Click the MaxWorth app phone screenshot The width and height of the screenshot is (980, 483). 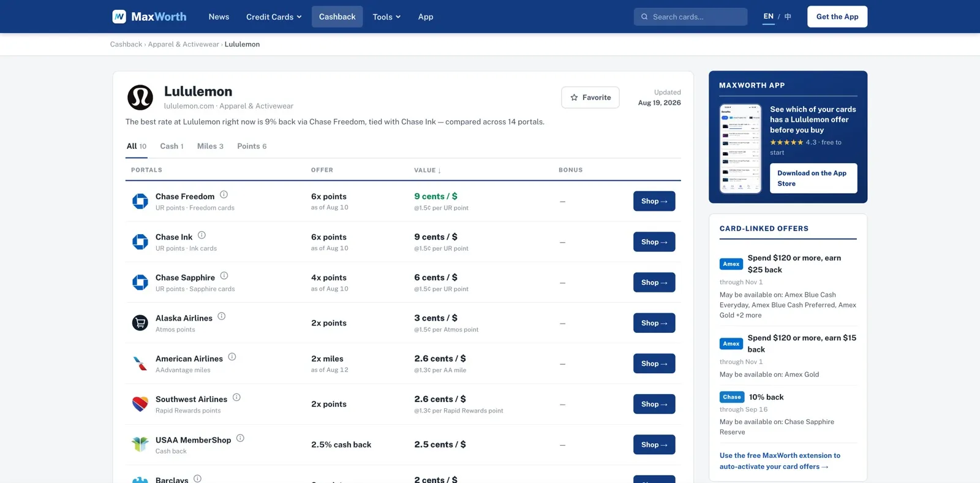click(x=741, y=148)
